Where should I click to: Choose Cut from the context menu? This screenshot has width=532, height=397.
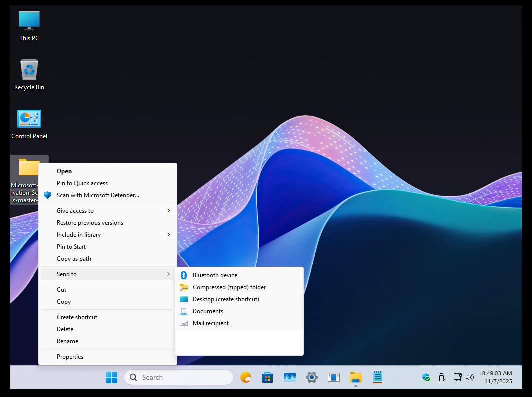[x=108, y=290]
